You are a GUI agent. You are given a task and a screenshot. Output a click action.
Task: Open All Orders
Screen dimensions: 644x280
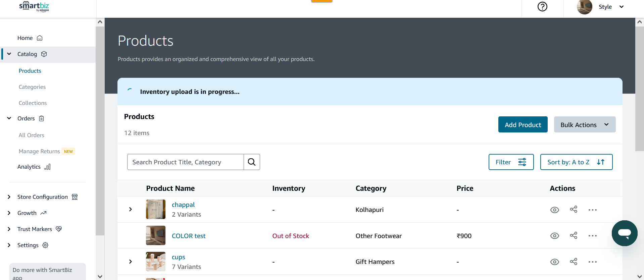point(32,135)
